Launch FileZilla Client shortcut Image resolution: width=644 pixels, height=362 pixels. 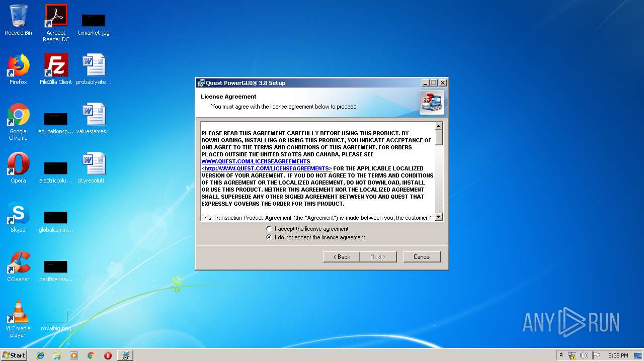[56, 69]
